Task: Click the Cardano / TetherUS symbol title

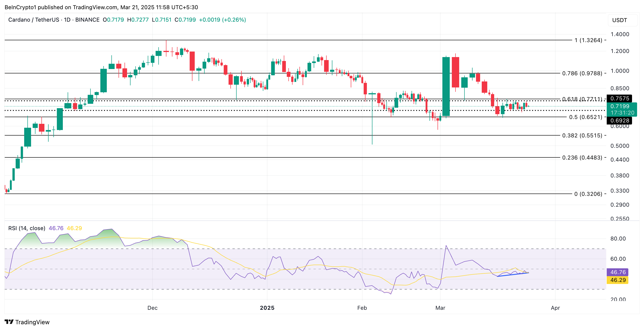Action: tap(34, 20)
